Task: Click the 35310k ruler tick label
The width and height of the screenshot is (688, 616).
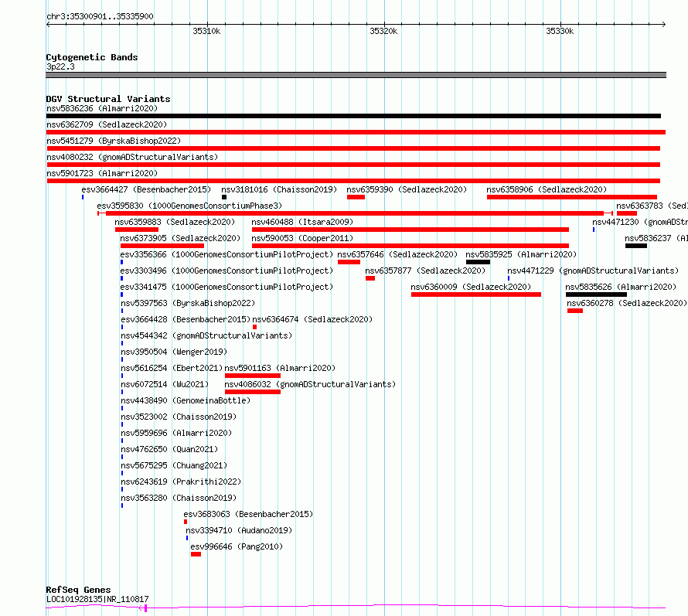Action: point(206,31)
